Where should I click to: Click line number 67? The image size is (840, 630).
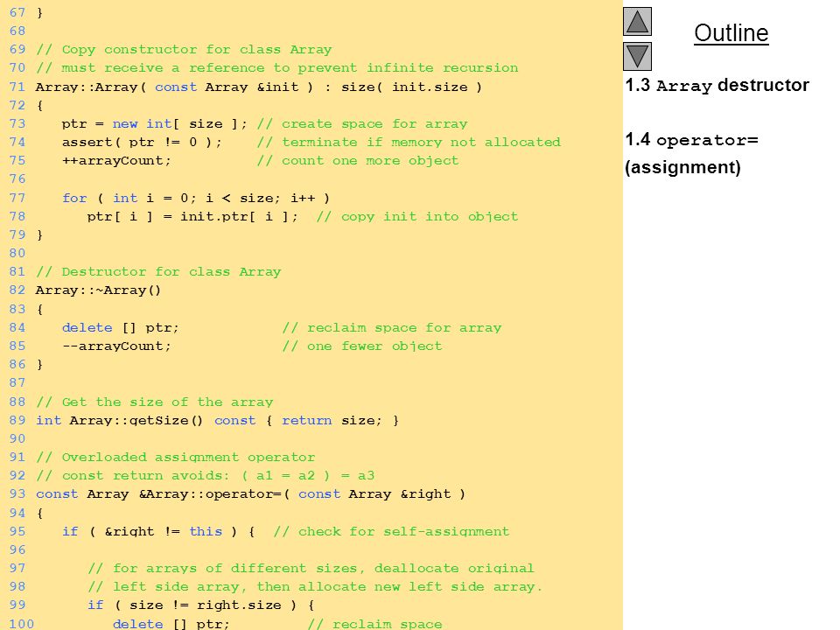(x=17, y=12)
